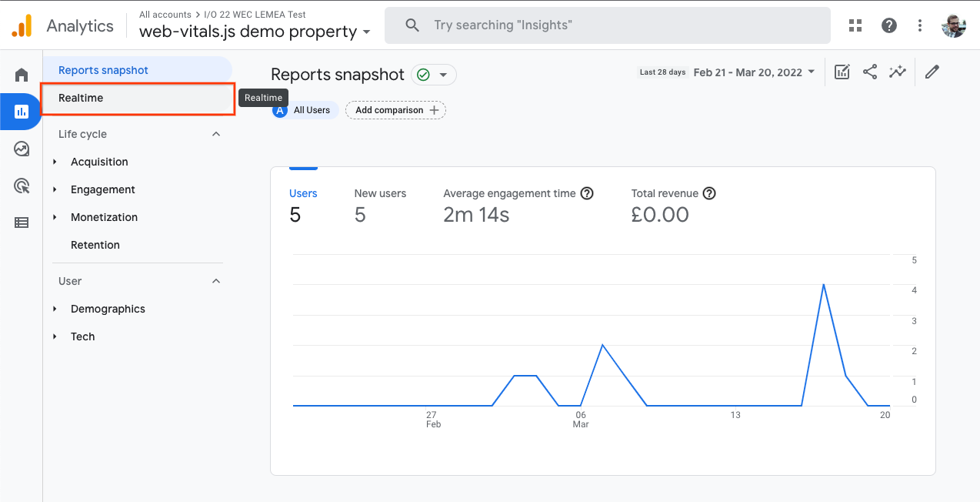Click the Share this report icon
Image resolution: width=980 pixels, height=502 pixels.
[870, 72]
